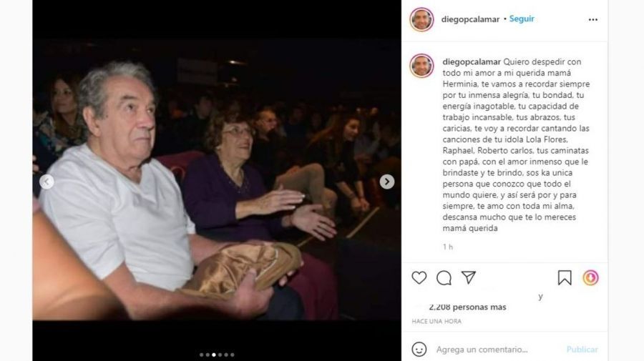Select the last carousel indicator dot
The height and width of the screenshot is (361, 644).
click(x=233, y=355)
